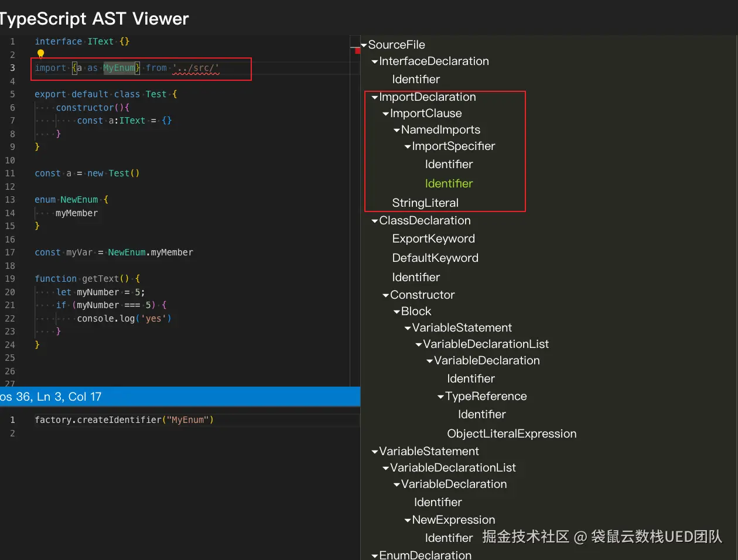Click the 'function getText() {' line
738x560 pixels.
tap(87, 279)
